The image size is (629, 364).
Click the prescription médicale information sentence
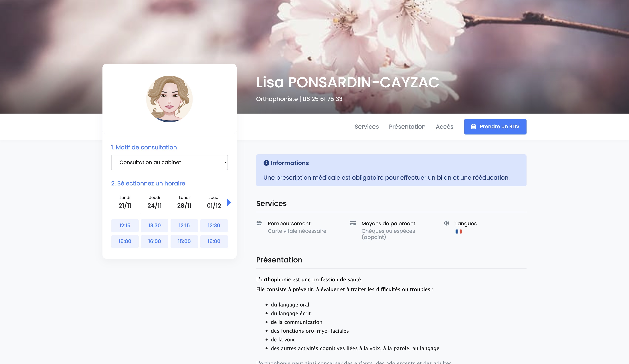tap(387, 177)
